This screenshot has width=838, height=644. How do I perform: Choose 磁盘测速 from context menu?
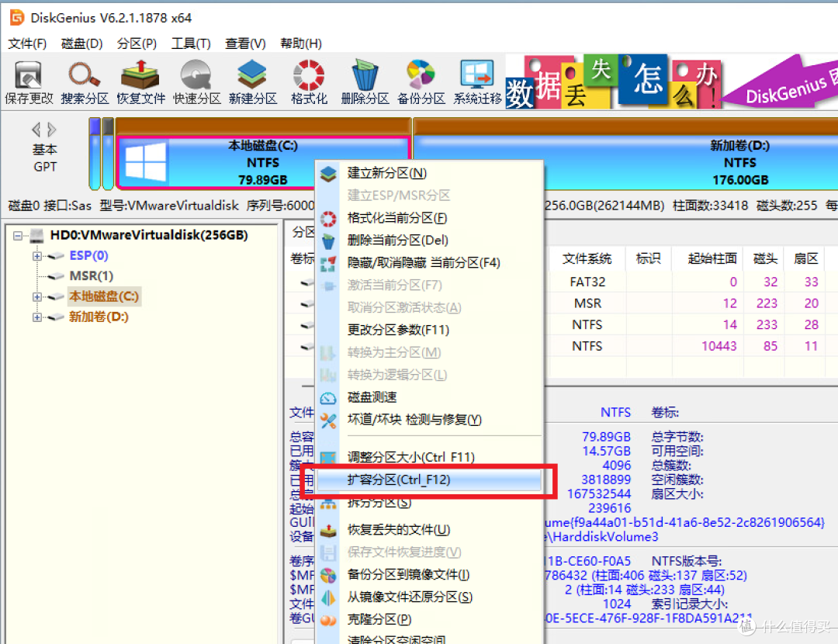point(429,397)
